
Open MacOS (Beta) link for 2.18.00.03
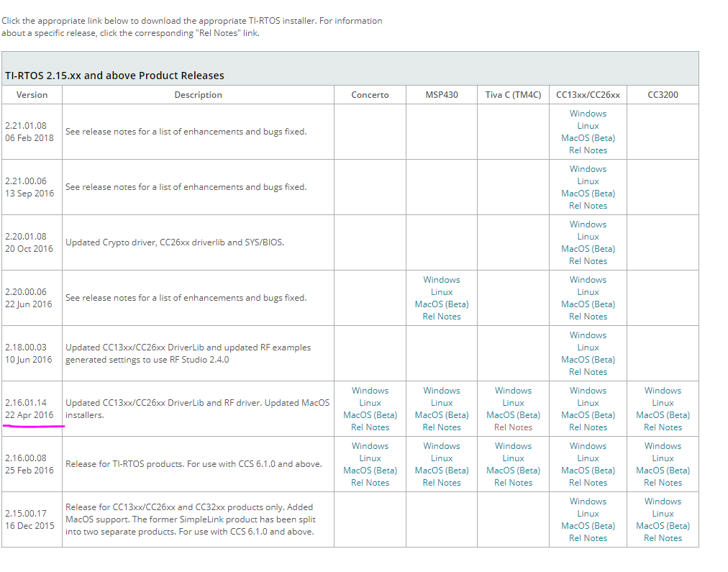pyautogui.click(x=588, y=360)
